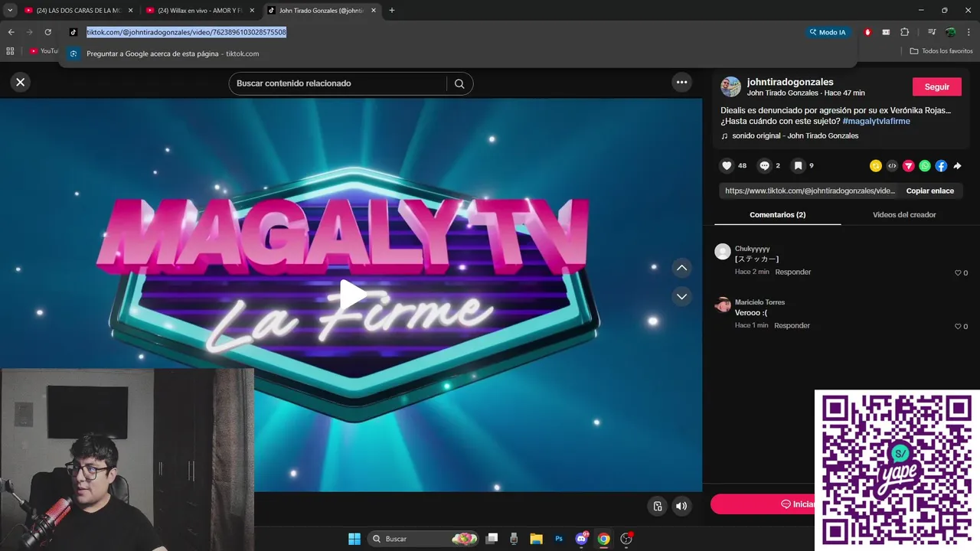
Task: Mute the video with speaker icon
Action: (x=681, y=506)
